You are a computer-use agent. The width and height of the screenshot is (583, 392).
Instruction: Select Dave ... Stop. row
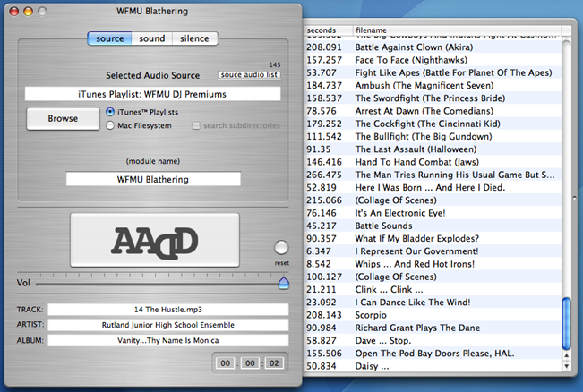tap(433, 340)
